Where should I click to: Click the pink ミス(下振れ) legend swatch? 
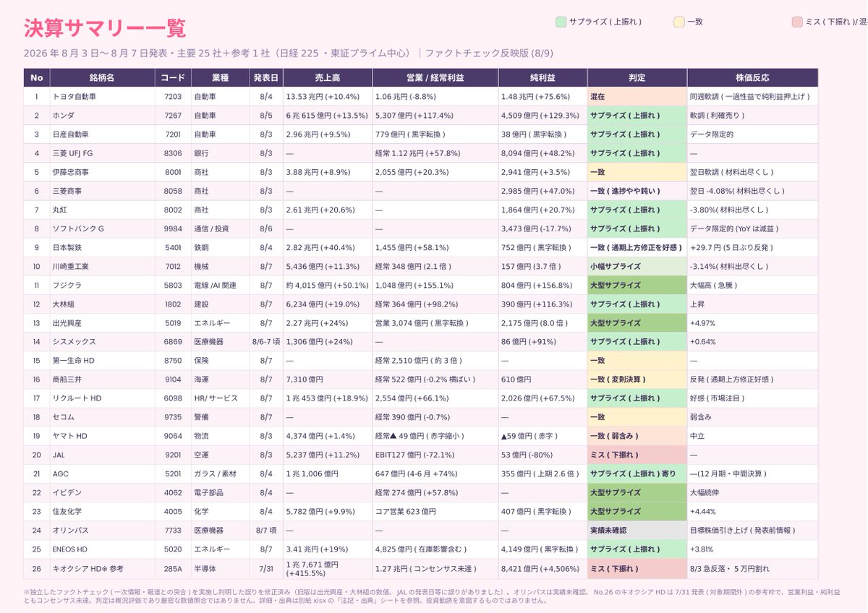(x=797, y=22)
